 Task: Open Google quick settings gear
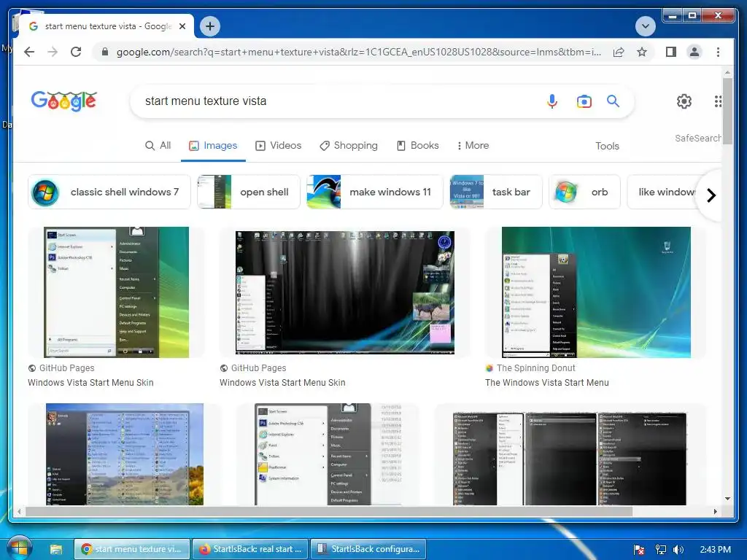tap(684, 101)
